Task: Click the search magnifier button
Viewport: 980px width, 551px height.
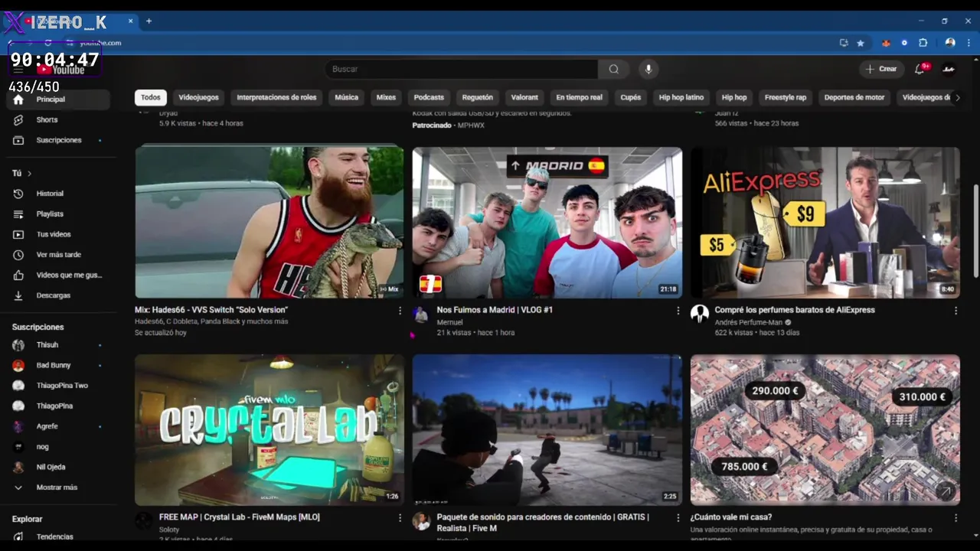Action: pos(613,69)
